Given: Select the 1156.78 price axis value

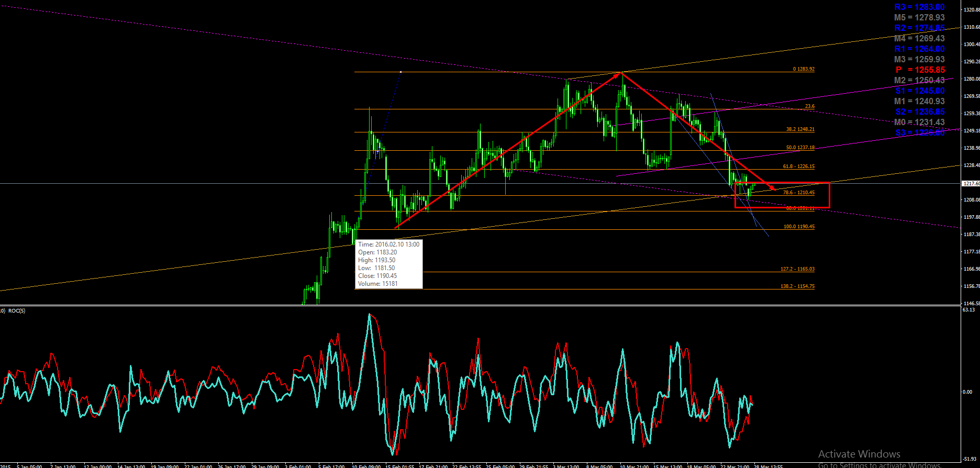Looking at the screenshot, I should (x=972, y=286).
